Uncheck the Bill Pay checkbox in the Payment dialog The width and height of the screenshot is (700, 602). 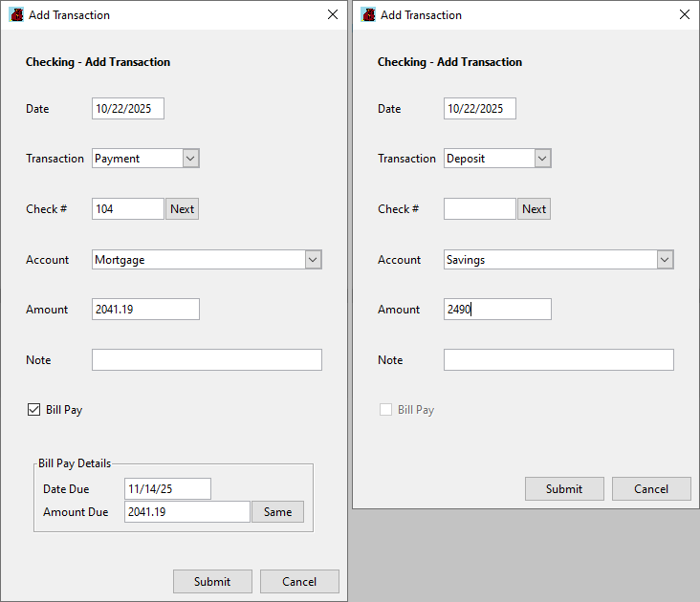(33, 410)
